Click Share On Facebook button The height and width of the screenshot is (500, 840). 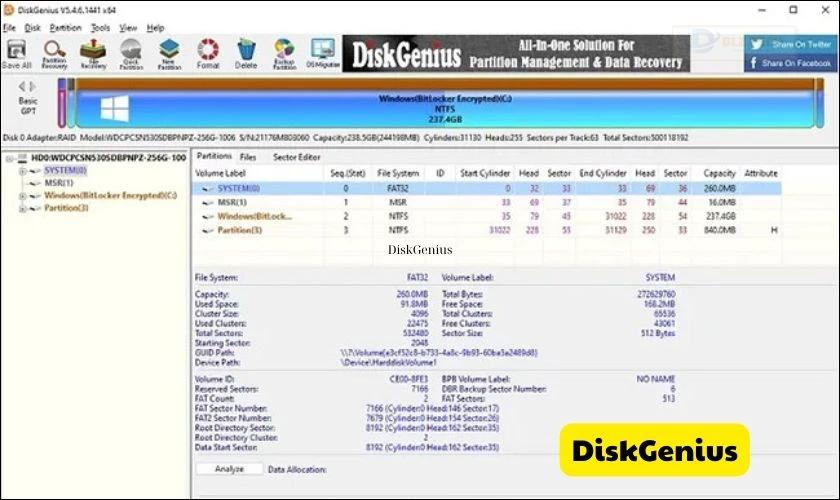(791, 63)
